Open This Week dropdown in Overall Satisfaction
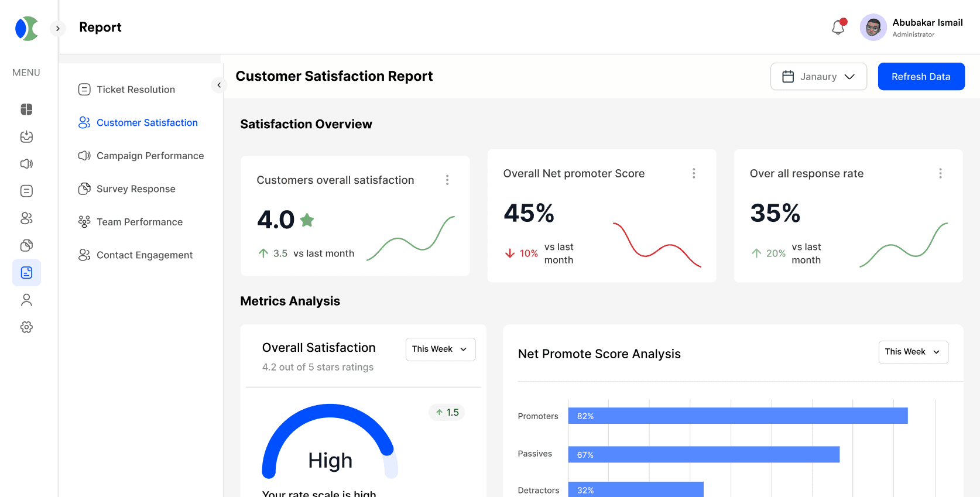This screenshot has height=497, width=980. (440, 349)
